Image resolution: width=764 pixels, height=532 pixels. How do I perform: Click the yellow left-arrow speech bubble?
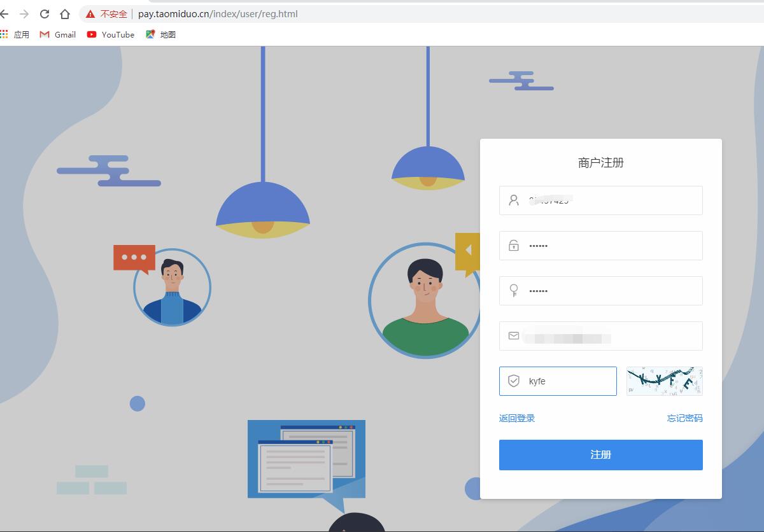point(467,250)
